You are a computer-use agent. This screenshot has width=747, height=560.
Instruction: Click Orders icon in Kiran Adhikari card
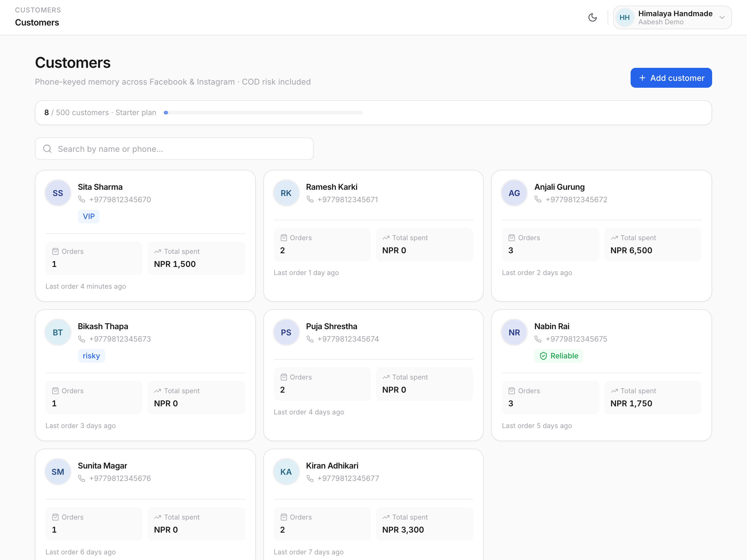[284, 517]
